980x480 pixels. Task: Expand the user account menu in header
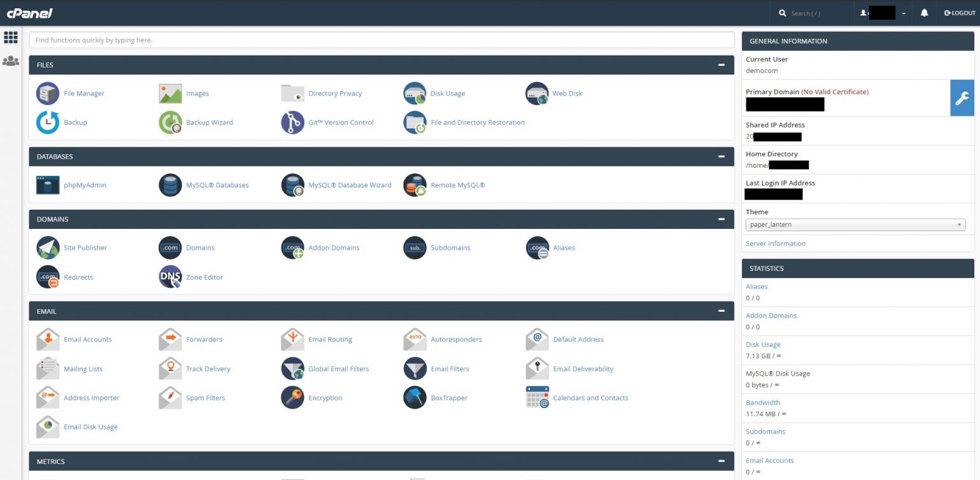point(884,13)
